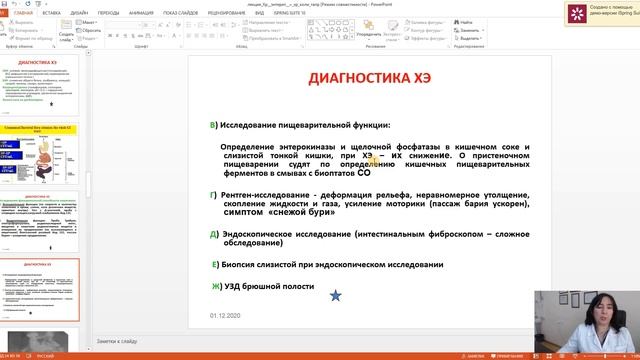Open the Макет layout dropdown

point(87,22)
